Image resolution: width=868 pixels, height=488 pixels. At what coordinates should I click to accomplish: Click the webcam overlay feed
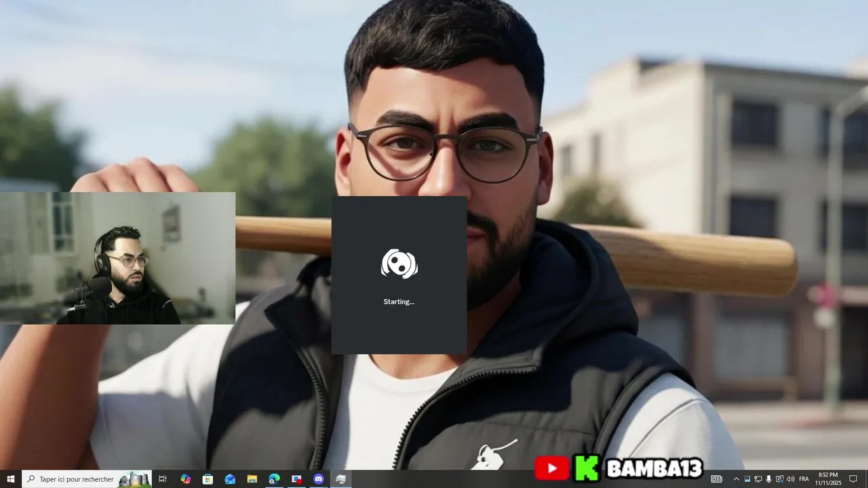117,258
